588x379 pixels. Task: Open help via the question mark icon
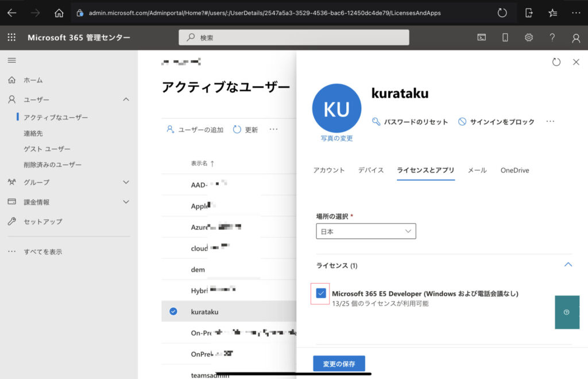tap(552, 37)
